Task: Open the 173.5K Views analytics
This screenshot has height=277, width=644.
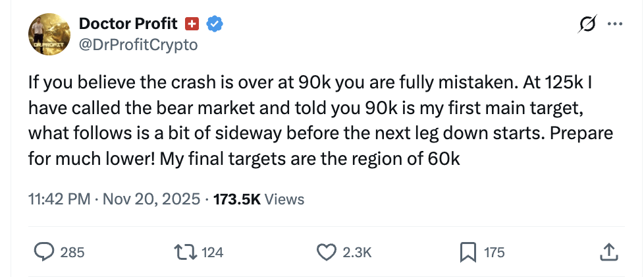Action: [259, 199]
